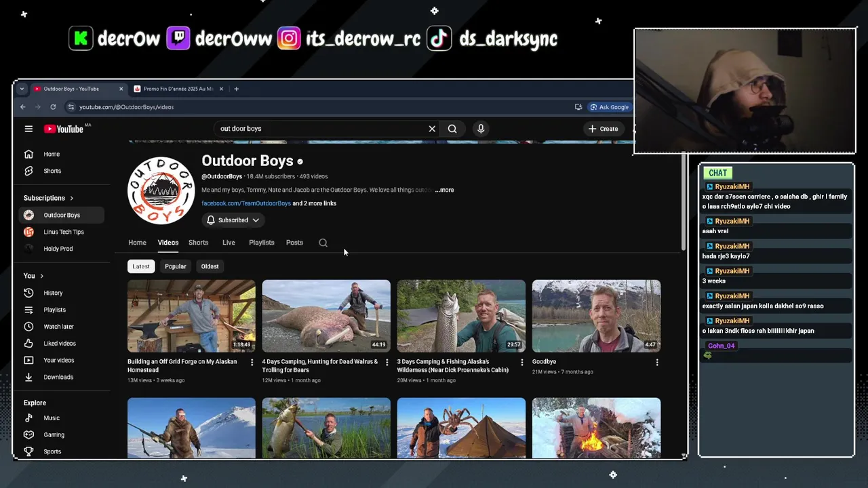868x488 pixels.
Task: Switch to the channel Shorts tab
Action: pos(198,243)
